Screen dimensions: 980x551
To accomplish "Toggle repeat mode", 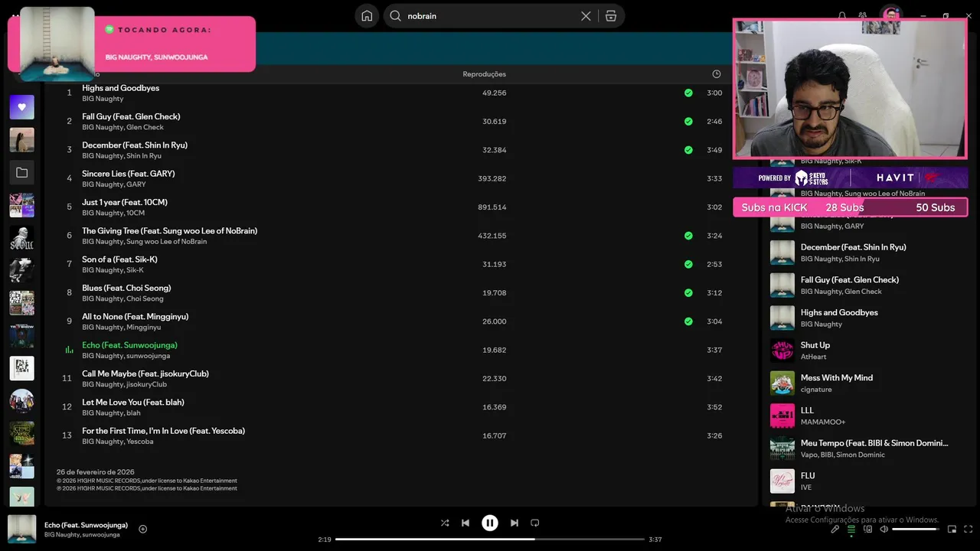I will 535,523.
